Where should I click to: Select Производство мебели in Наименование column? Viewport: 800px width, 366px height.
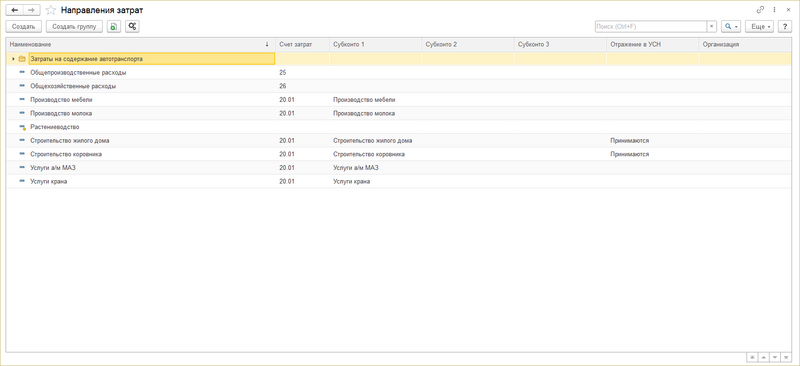[x=61, y=100]
